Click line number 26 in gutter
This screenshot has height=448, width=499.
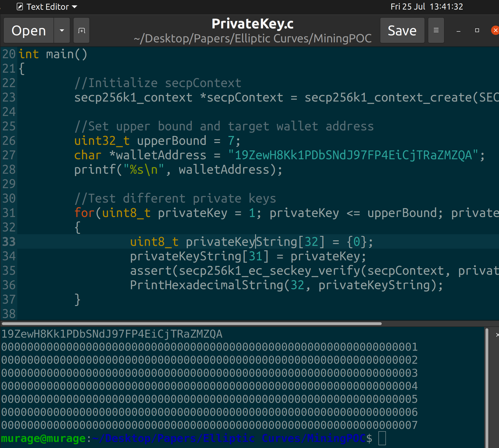point(9,141)
